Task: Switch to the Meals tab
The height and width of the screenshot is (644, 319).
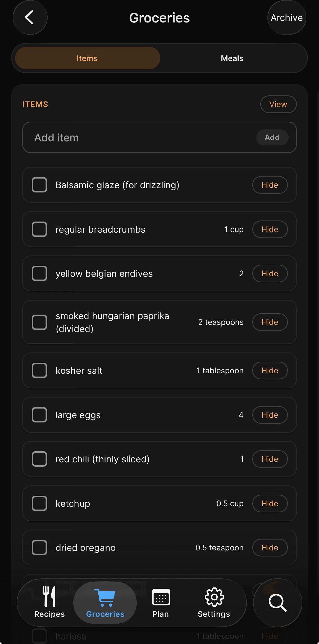Action: click(232, 58)
